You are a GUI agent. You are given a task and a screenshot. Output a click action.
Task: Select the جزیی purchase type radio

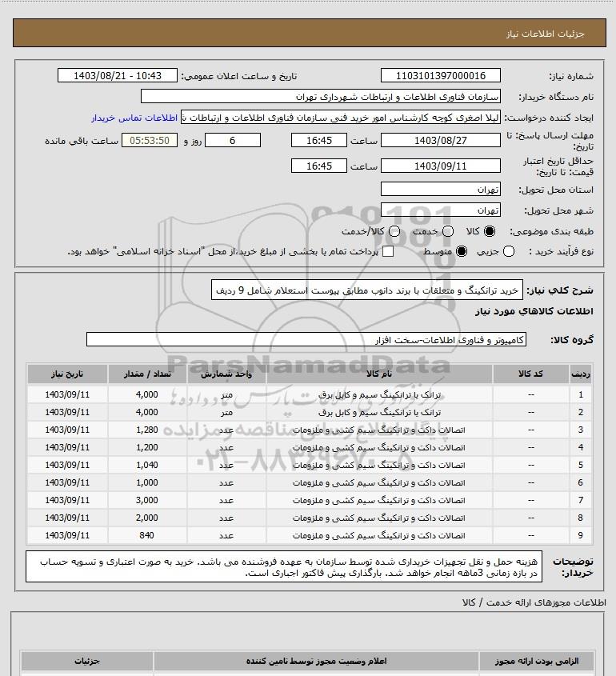[x=509, y=251]
